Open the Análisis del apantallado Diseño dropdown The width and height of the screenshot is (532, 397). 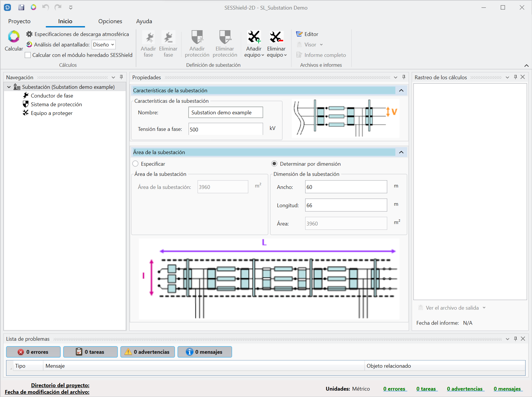(104, 45)
